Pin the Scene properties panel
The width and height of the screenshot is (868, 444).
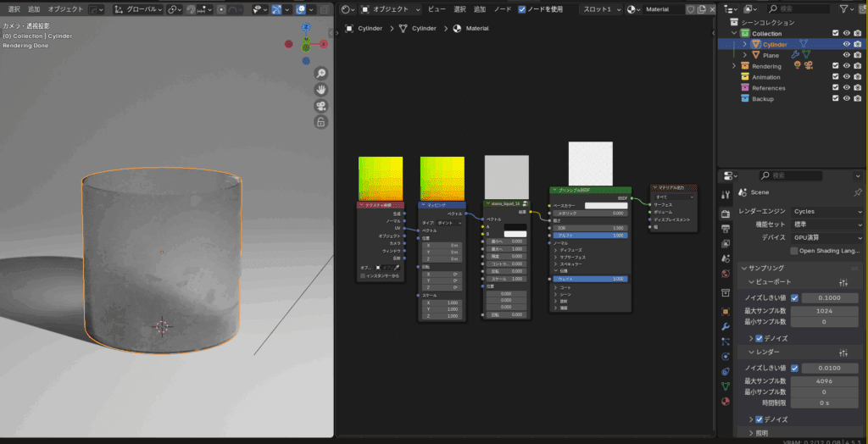(x=857, y=193)
